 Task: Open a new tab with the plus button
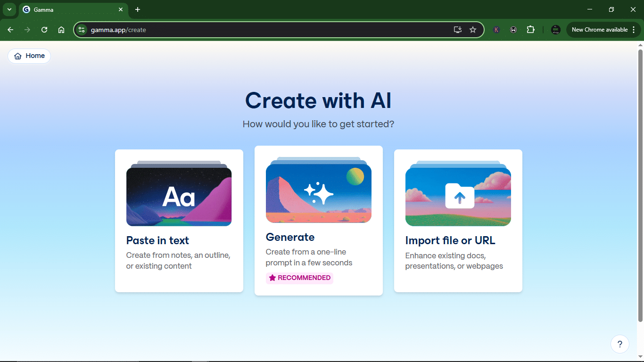138,9
